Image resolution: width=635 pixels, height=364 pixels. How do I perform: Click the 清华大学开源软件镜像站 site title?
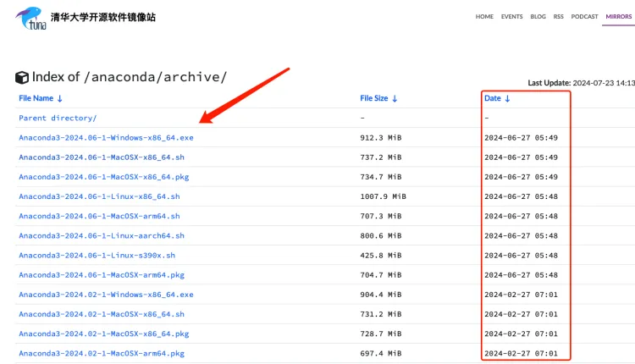102,17
